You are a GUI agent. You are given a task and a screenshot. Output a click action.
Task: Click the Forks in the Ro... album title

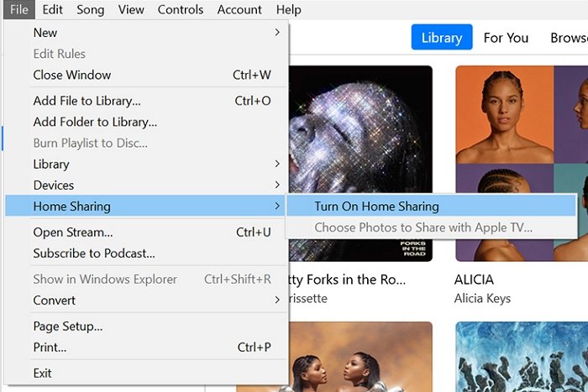[x=347, y=280]
